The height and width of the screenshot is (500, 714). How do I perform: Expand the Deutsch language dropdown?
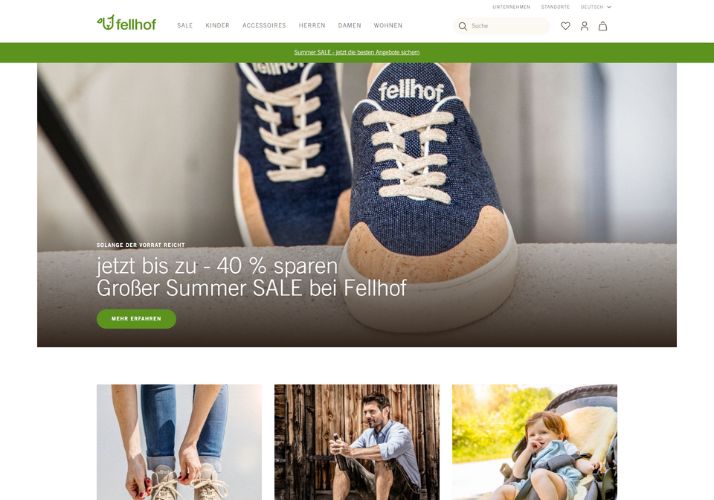[x=596, y=7]
